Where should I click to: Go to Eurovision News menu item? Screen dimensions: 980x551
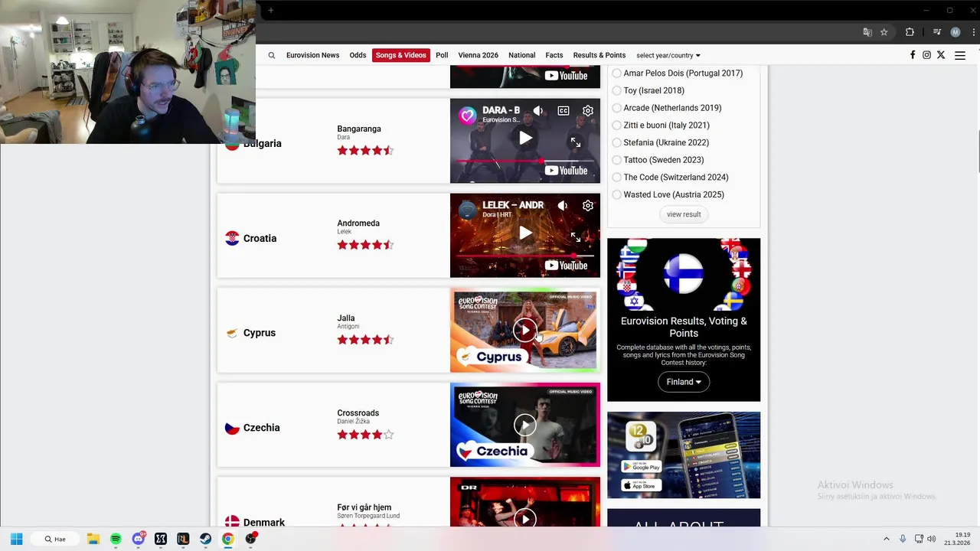pyautogui.click(x=312, y=55)
